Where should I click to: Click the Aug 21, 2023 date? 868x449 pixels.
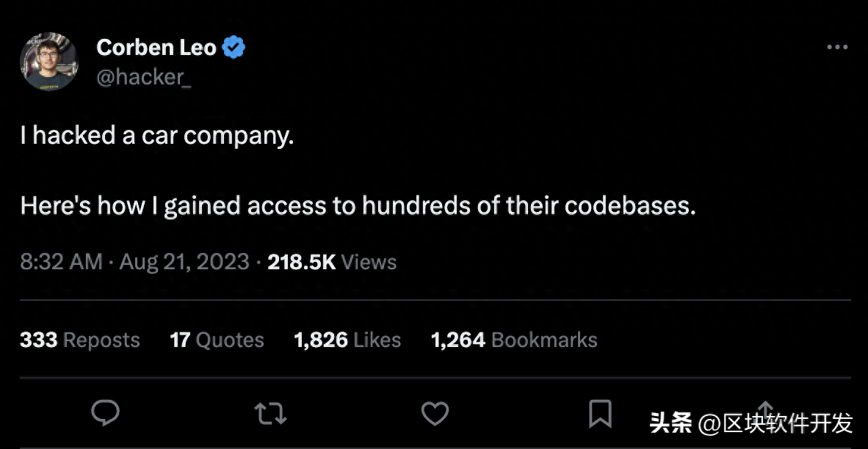pos(184,263)
